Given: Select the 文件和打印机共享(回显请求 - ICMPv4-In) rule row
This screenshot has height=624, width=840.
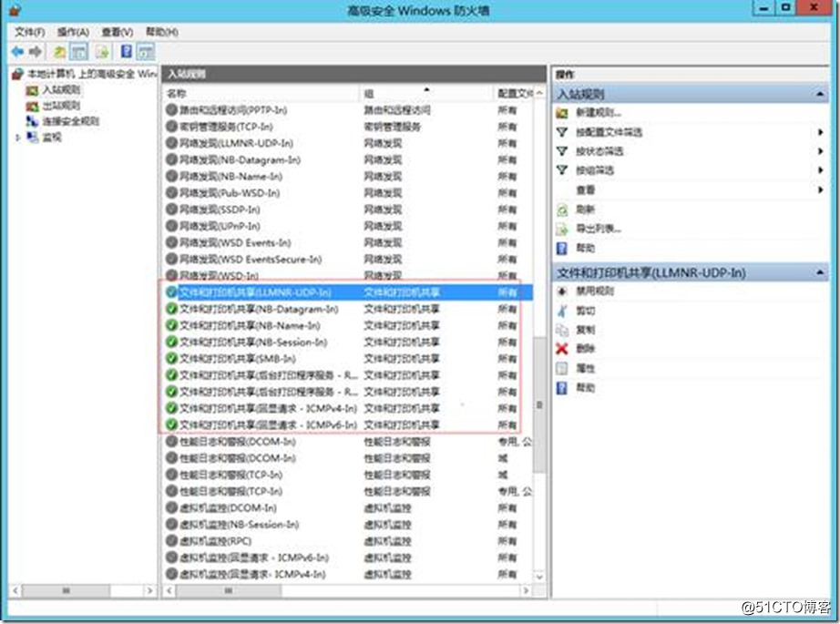Looking at the screenshot, I should (348, 408).
